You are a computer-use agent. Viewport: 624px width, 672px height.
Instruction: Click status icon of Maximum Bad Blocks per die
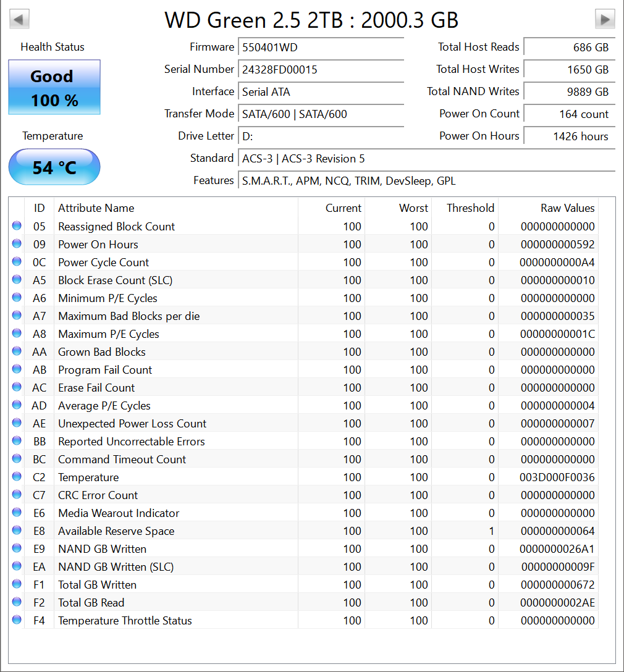coord(17,315)
